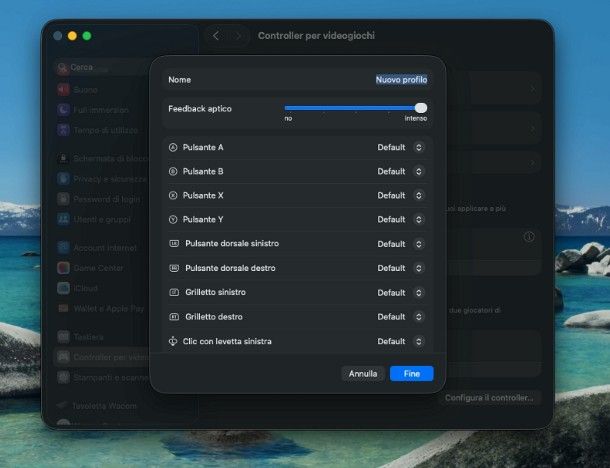Expand the Grilletto sinistro Default dropdown
Image resolution: width=610 pixels, height=468 pixels.
(x=418, y=292)
